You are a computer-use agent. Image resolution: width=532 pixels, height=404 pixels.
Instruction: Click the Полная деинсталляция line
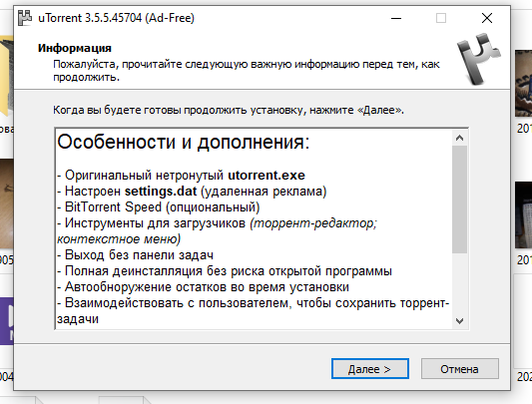[x=225, y=271]
